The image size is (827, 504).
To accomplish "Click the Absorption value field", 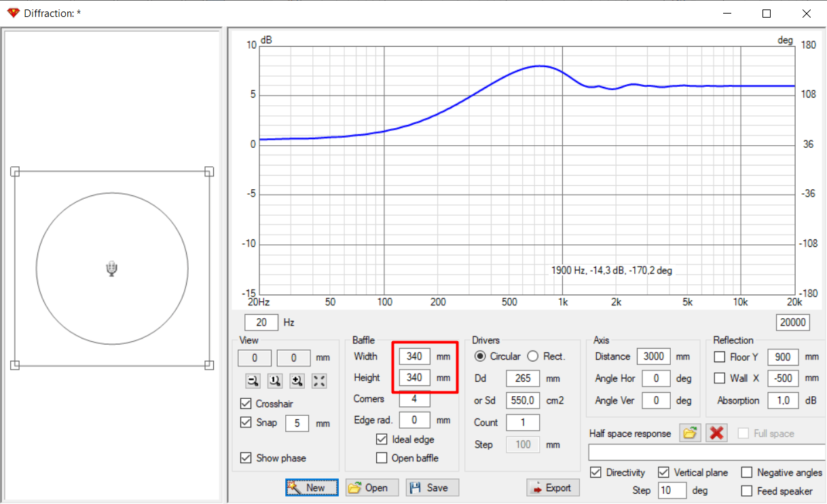I will tap(783, 400).
